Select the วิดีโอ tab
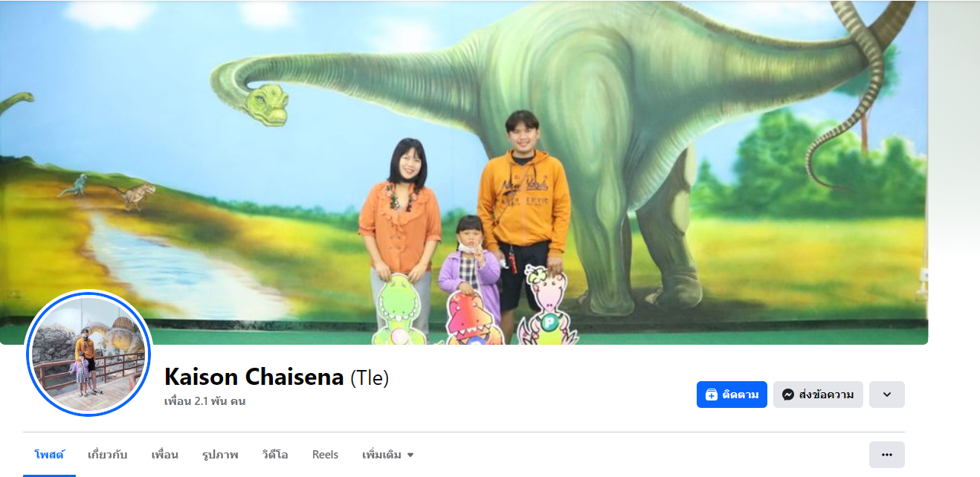 (275, 455)
